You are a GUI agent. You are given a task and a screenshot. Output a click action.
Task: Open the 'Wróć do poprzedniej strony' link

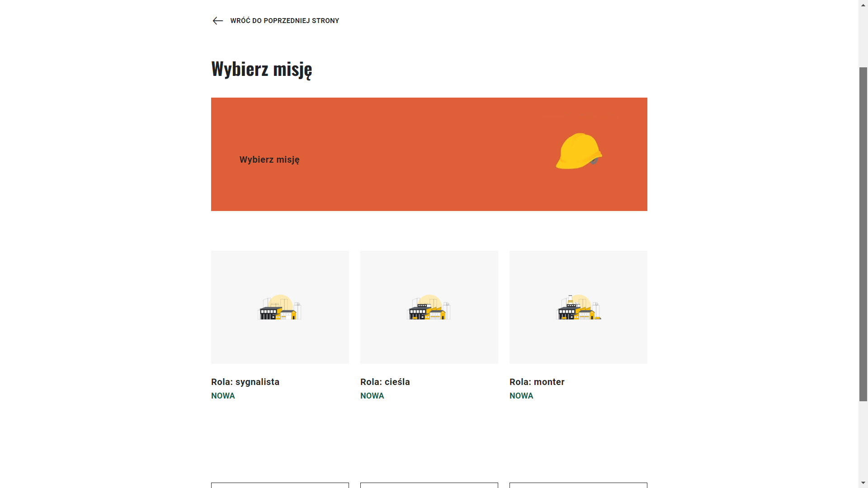284,21
